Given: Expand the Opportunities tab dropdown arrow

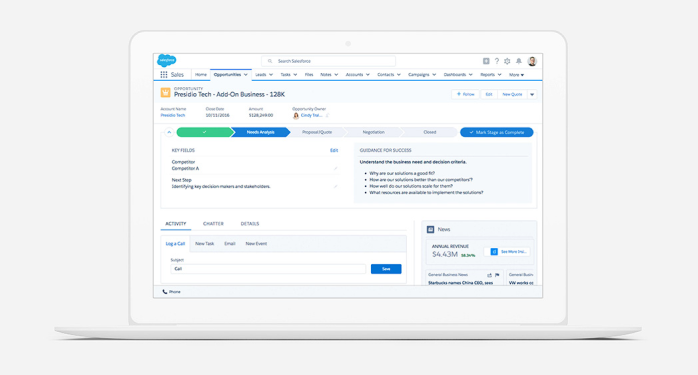Looking at the screenshot, I should [x=246, y=75].
